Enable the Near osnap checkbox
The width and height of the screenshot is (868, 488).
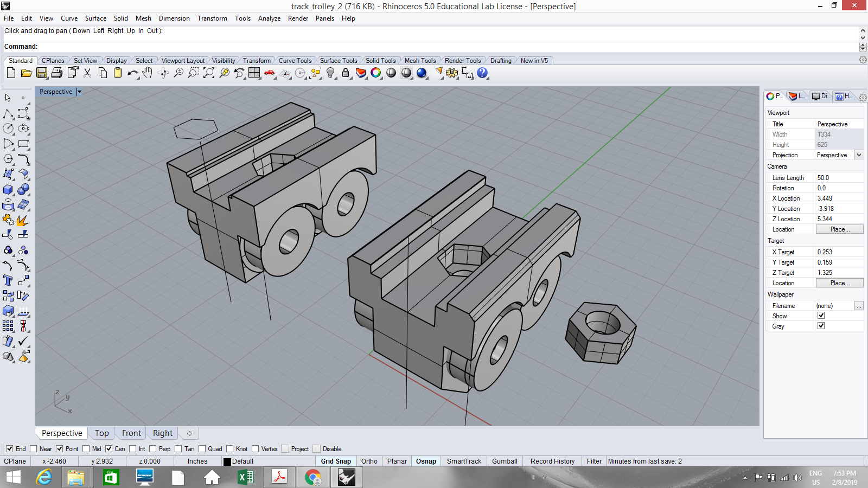click(x=34, y=448)
